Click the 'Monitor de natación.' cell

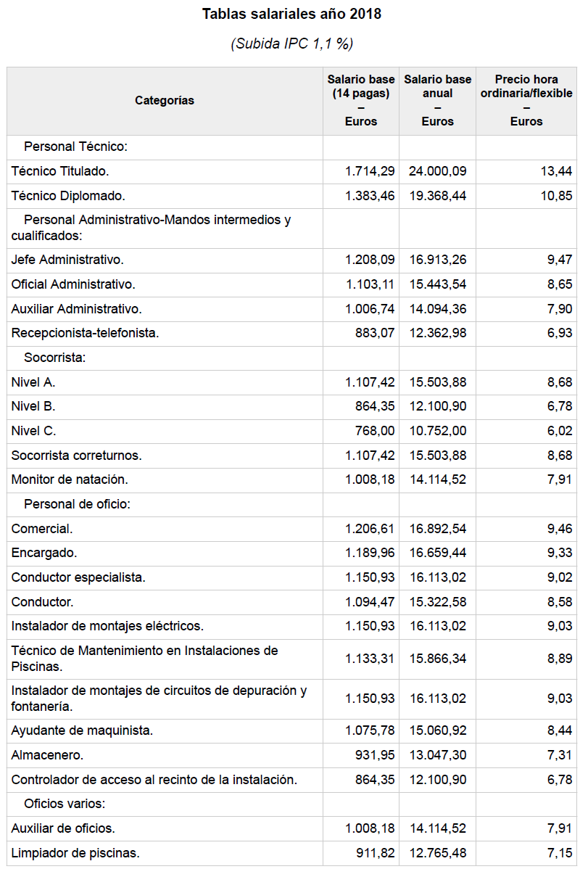point(70,479)
